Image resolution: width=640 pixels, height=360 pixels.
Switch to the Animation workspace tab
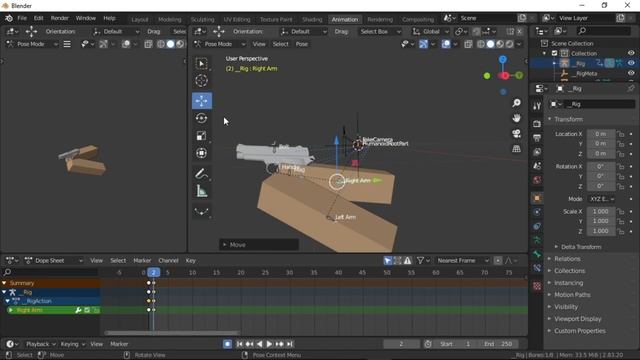[x=344, y=19]
